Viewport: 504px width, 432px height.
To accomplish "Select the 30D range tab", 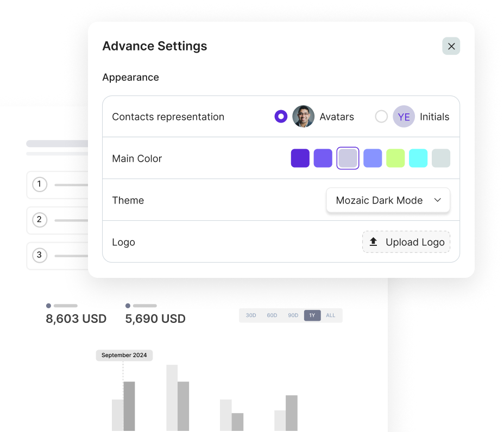I will coord(251,315).
